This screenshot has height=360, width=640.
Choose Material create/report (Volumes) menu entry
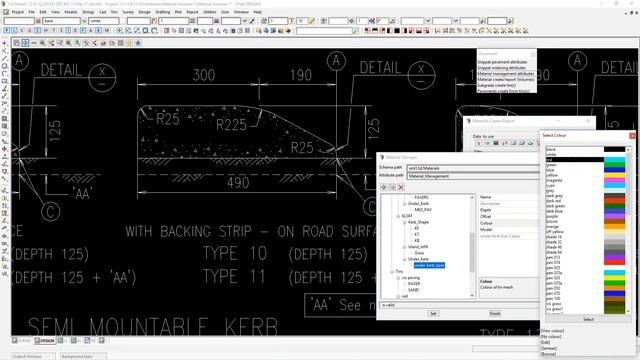(x=506, y=80)
